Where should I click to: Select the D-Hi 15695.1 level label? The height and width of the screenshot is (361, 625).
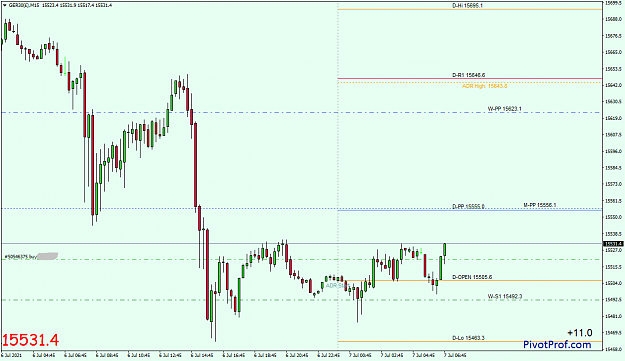coord(467,6)
